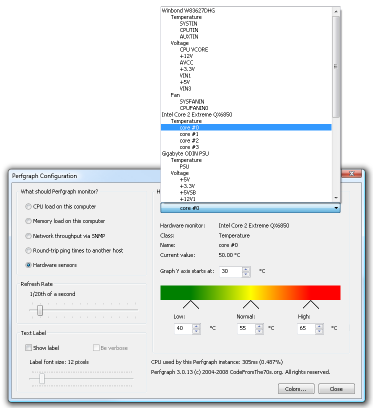Screen dimensions: 373x408
Task: Open the Colors... dialog
Action: coord(296,389)
